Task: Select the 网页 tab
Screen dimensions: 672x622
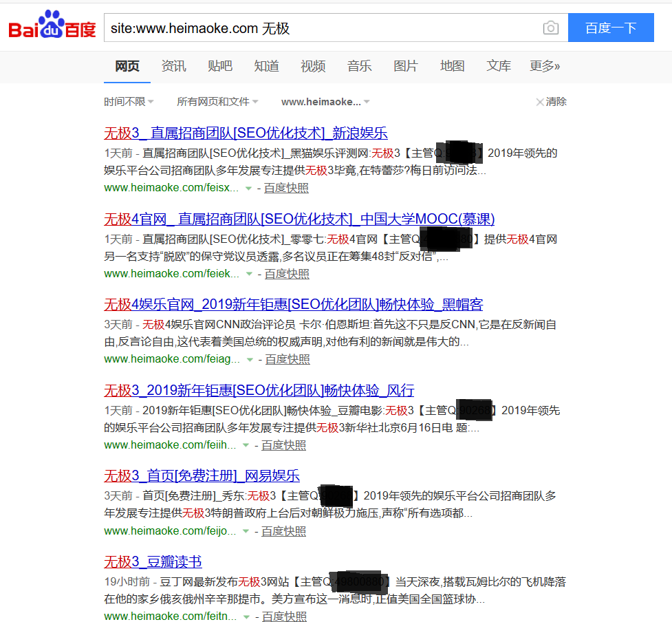Action: click(x=127, y=66)
